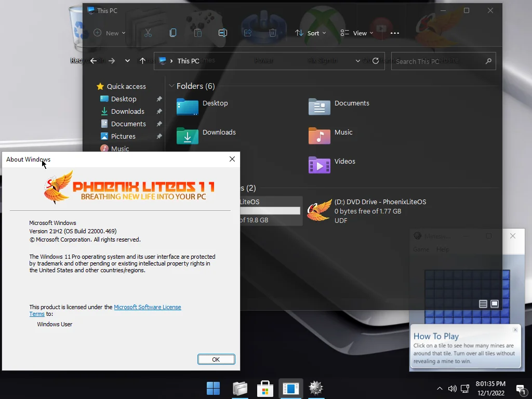The width and height of the screenshot is (532, 399).
Task: Select the Music folder in Folders group
Action: [330, 136]
